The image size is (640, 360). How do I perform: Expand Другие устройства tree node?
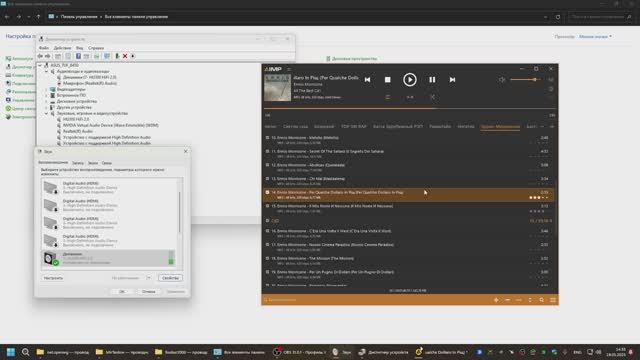coord(47,107)
